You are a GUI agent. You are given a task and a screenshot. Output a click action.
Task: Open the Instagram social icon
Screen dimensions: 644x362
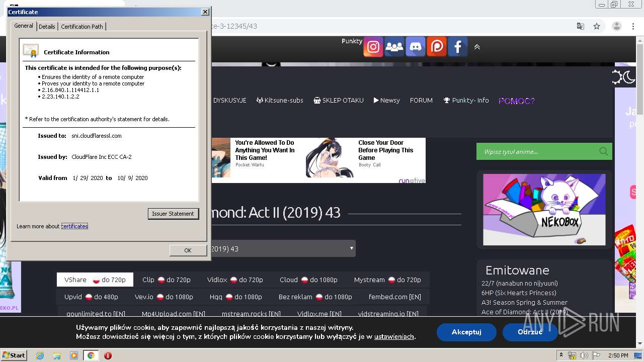pos(373,47)
